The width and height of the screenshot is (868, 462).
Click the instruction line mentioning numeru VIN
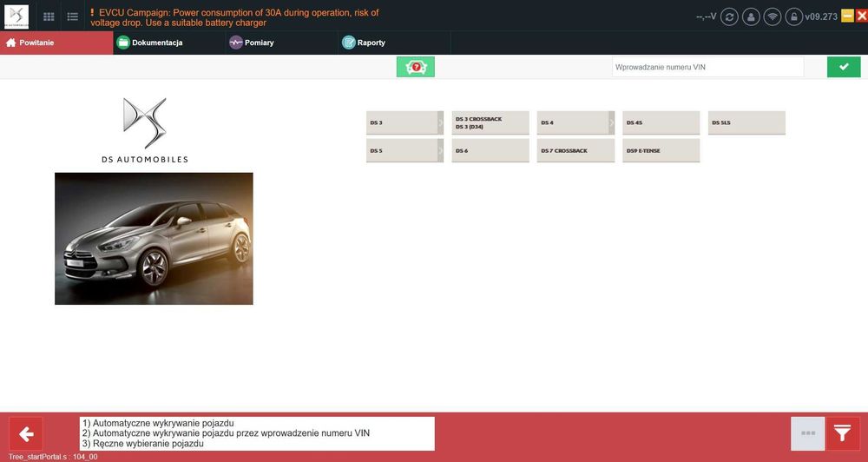[x=226, y=433]
